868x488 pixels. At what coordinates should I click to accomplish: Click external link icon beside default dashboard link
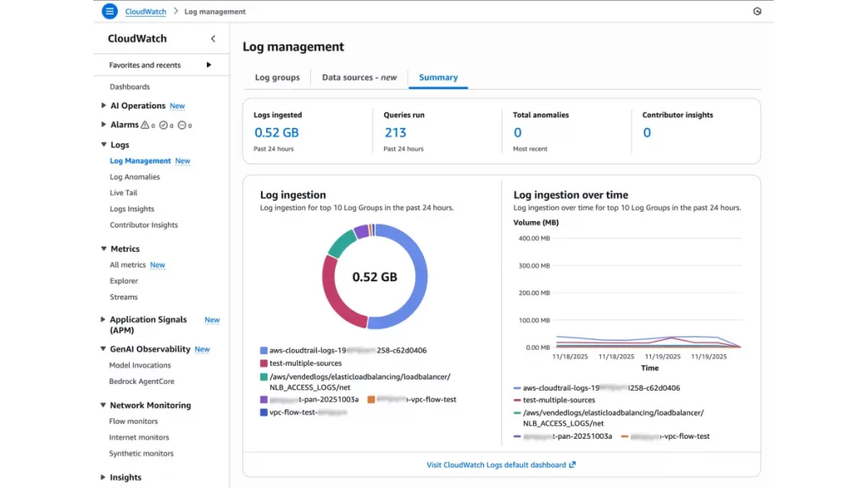tap(572, 464)
